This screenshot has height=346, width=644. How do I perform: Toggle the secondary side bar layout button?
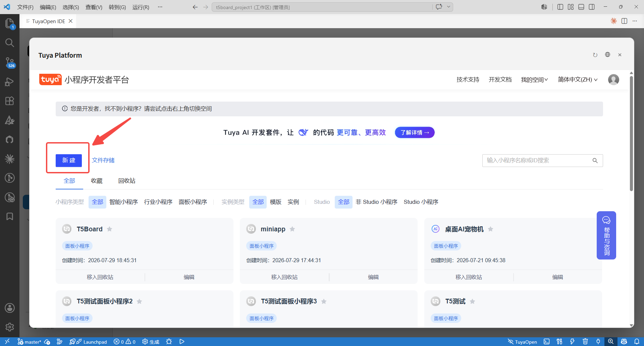(x=592, y=7)
